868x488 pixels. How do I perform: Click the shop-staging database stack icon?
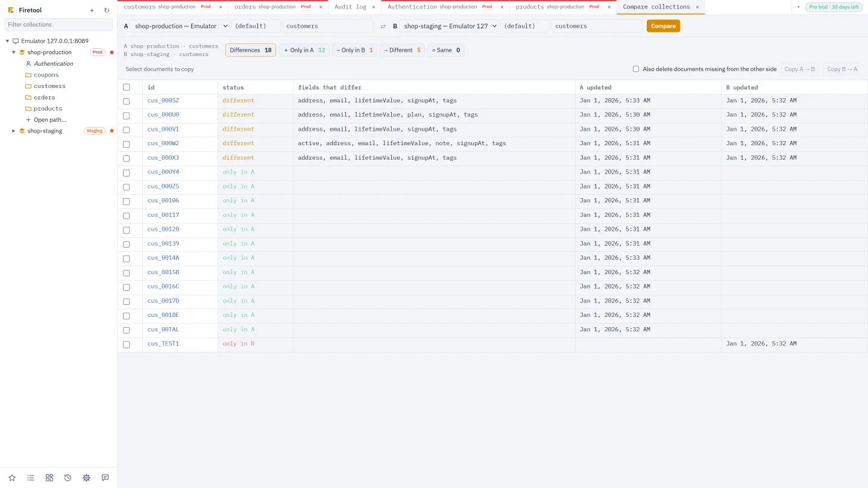(x=22, y=131)
